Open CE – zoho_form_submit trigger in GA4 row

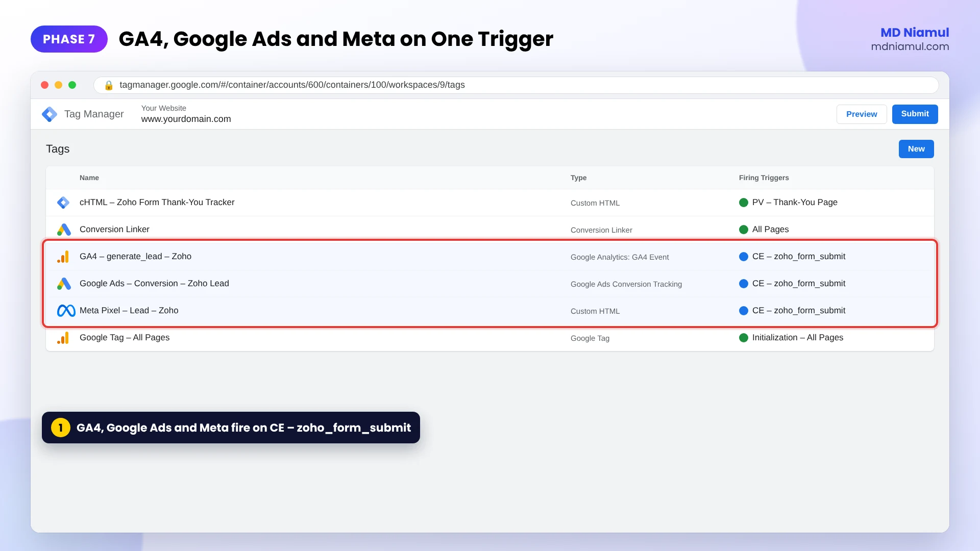[799, 257]
